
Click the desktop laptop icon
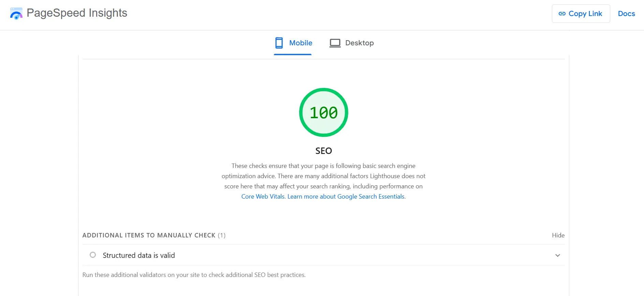(335, 43)
